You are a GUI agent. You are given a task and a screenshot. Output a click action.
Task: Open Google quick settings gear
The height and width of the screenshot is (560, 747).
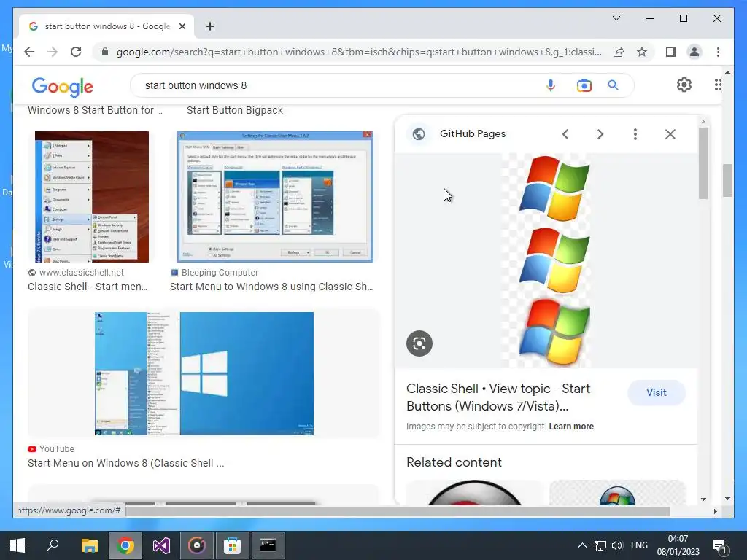[684, 85]
